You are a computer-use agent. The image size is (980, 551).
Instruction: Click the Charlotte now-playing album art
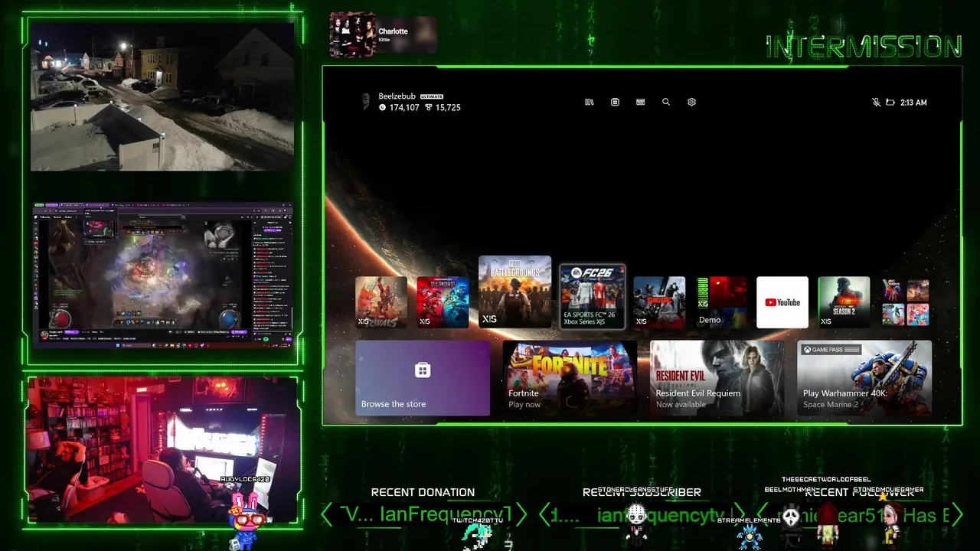point(353,34)
